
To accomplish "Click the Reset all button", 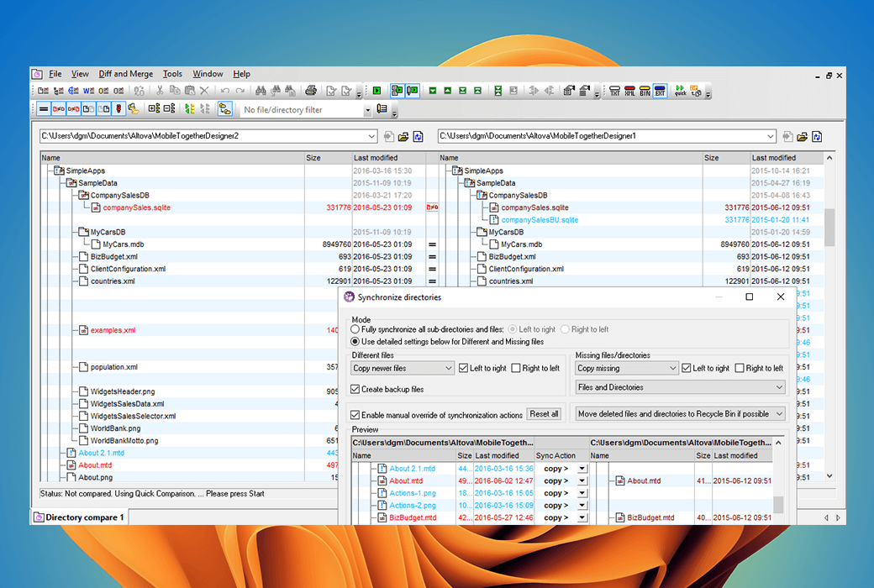I will (x=544, y=414).
